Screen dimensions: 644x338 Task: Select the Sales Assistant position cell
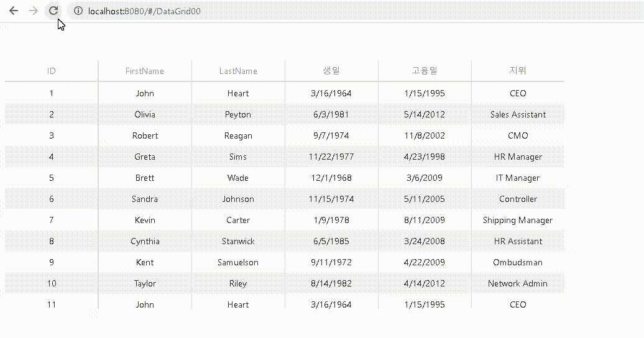(518, 114)
